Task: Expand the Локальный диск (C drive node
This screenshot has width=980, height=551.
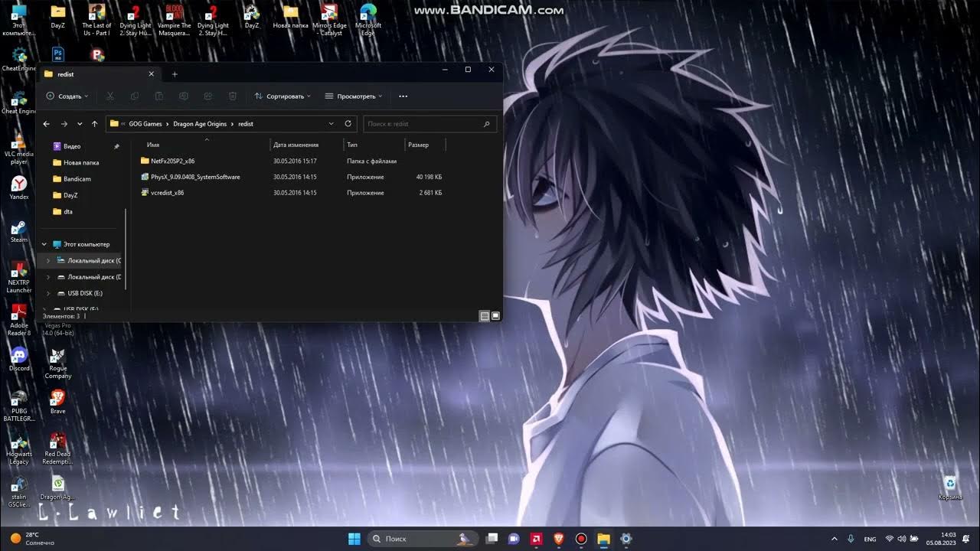Action: tap(48, 261)
